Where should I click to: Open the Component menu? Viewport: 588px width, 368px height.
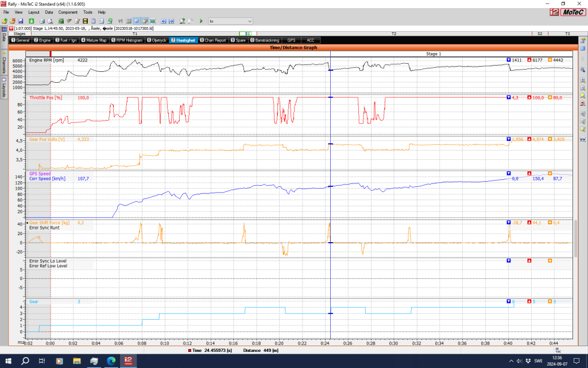pos(68,12)
